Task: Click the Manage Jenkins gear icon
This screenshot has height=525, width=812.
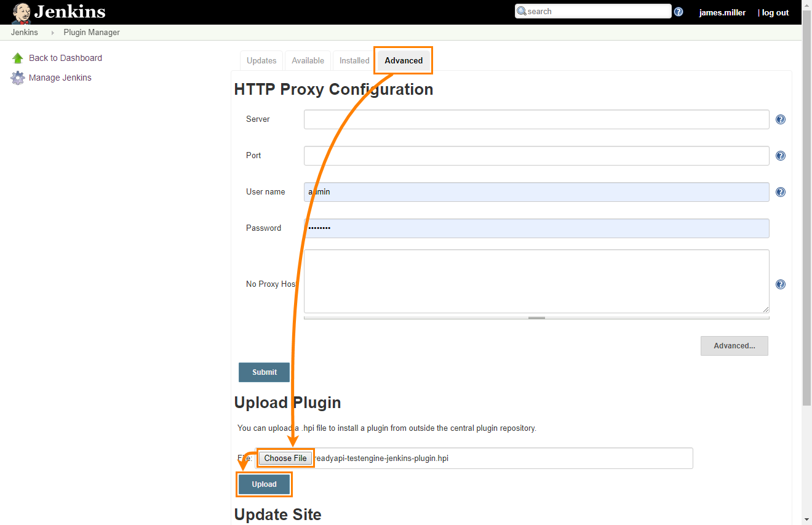Action: 17,78
